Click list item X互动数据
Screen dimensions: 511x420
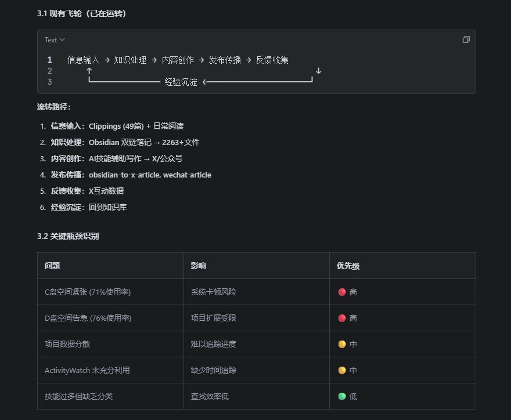click(x=106, y=191)
